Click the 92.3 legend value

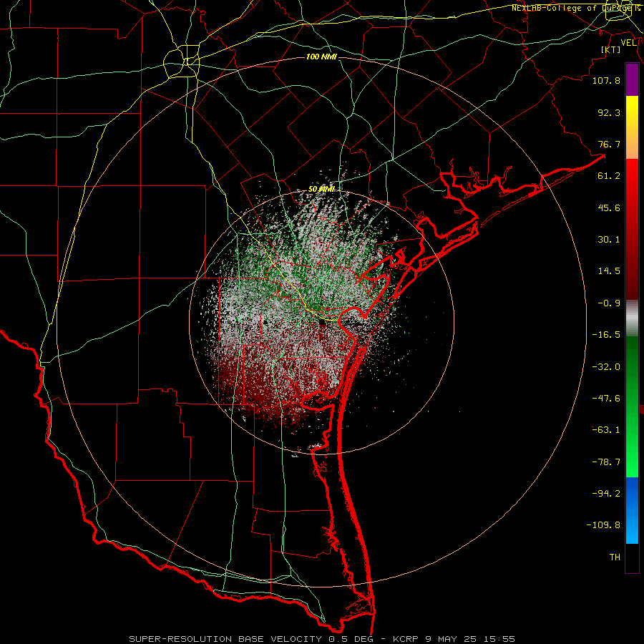[609, 112]
